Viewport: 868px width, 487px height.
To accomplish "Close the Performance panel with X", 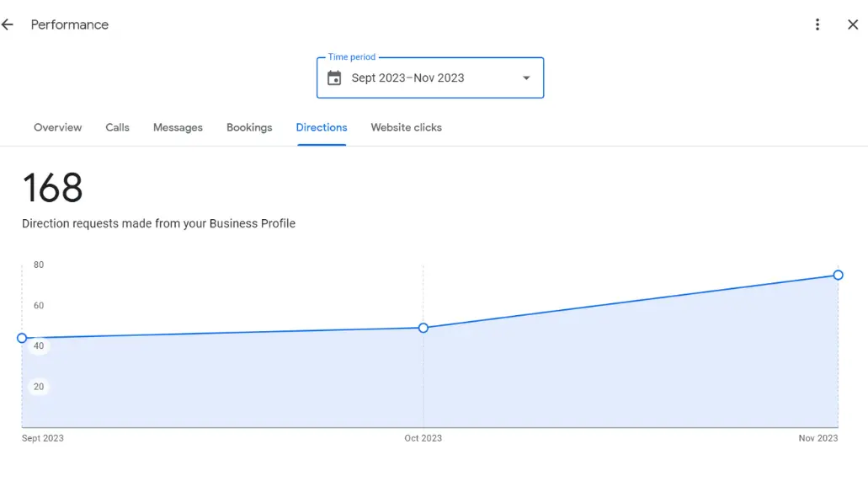I will [853, 24].
